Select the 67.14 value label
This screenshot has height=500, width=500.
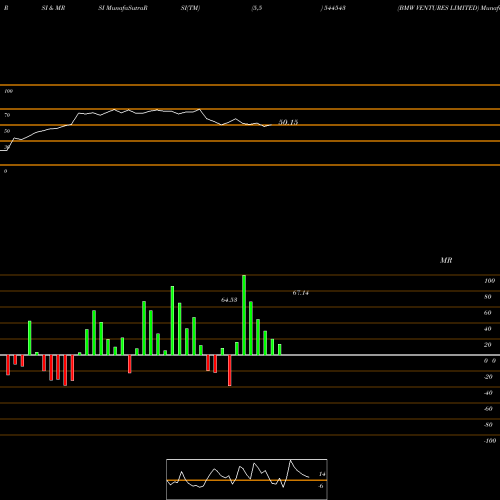click(x=301, y=293)
